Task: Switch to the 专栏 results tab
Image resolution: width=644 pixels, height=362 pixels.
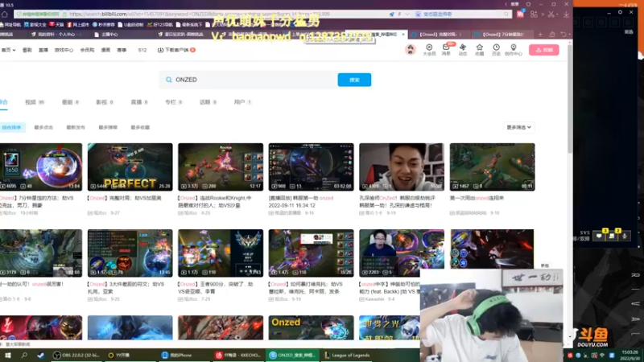Action: point(174,102)
